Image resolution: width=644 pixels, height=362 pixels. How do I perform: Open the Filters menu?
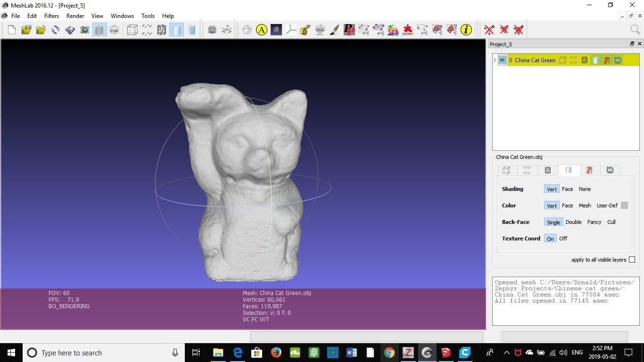click(x=51, y=16)
